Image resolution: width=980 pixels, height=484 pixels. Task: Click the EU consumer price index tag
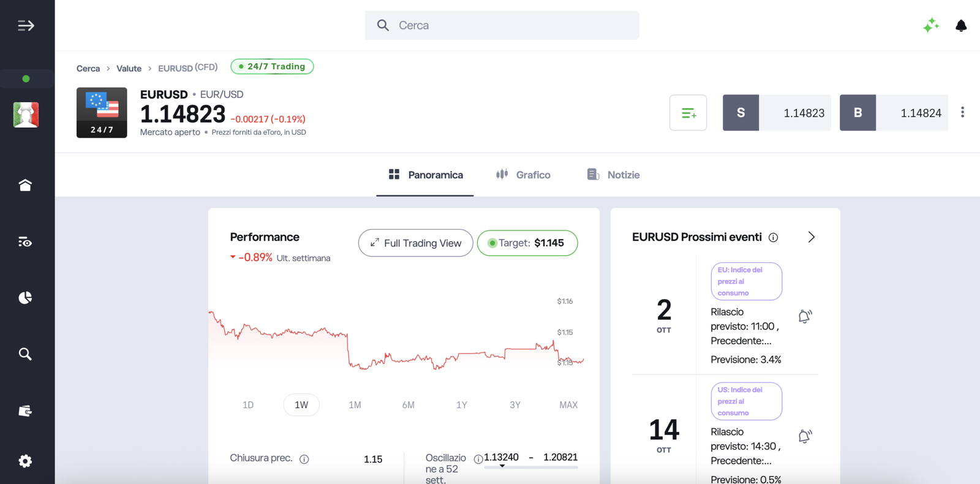pos(746,281)
